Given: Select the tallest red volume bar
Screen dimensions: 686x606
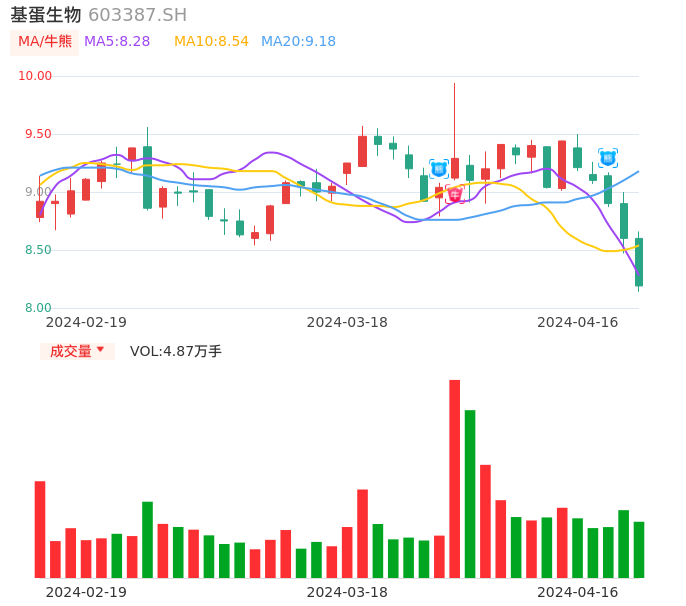Looking at the screenshot, I should [x=455, y=478].
